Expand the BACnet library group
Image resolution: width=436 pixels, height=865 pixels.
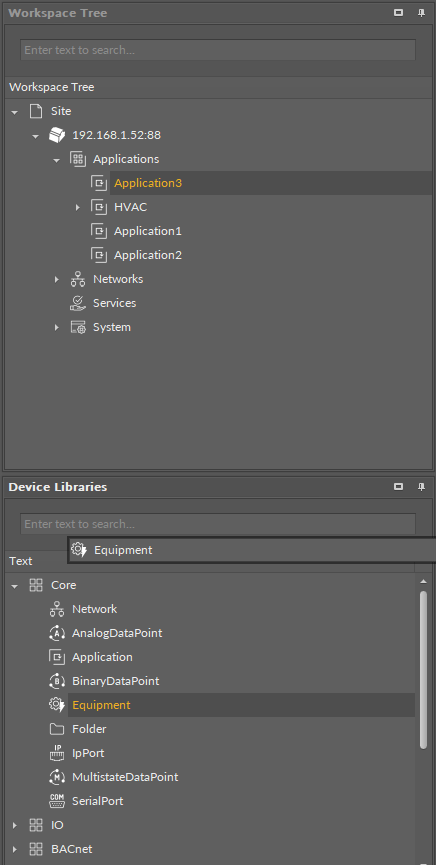tap(14, 848)
